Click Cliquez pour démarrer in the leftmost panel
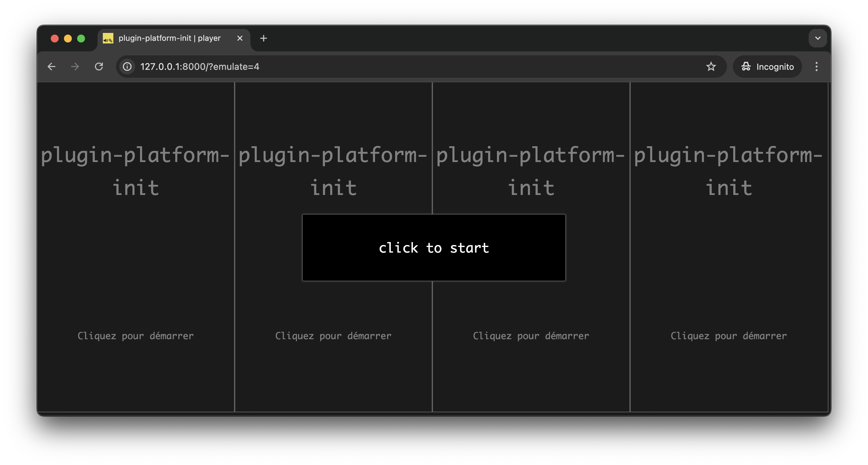Image resolution: width=868 pixels, height=465 pixels. tap(135, 335)
